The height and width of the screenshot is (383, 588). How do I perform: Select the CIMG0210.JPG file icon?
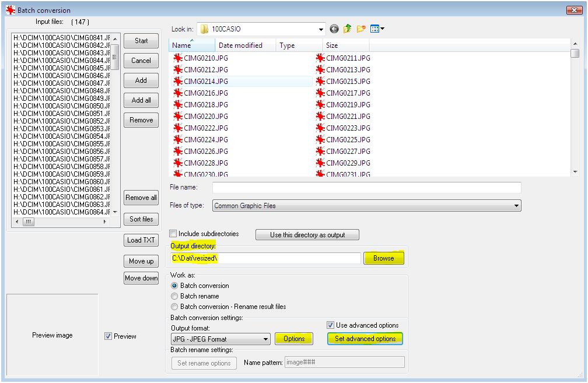(178, 58)
